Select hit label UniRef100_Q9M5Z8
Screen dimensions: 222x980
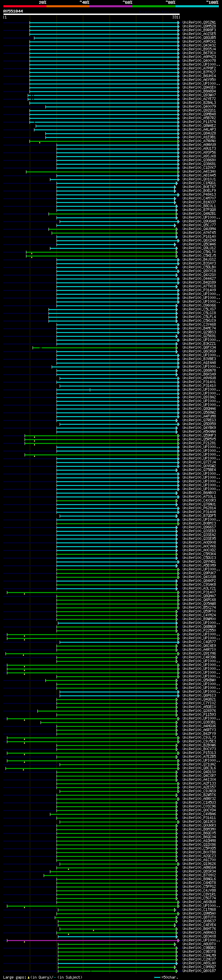(x=199, y=26)
